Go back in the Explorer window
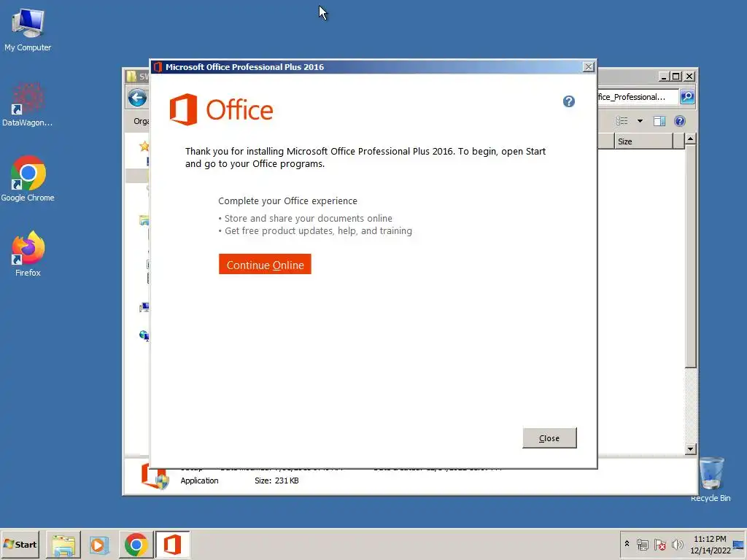The width and height of the screenshot is (747, 560). pyautogui.click(x=138, y=98)
